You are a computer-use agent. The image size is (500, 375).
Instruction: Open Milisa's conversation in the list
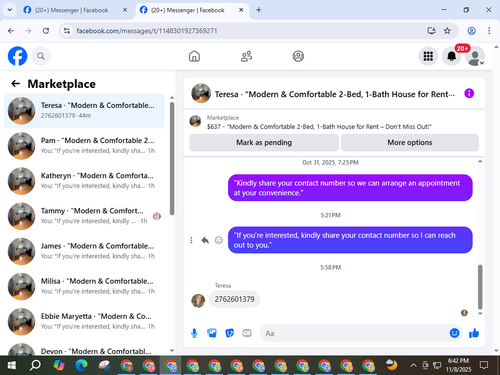point(84,286)
